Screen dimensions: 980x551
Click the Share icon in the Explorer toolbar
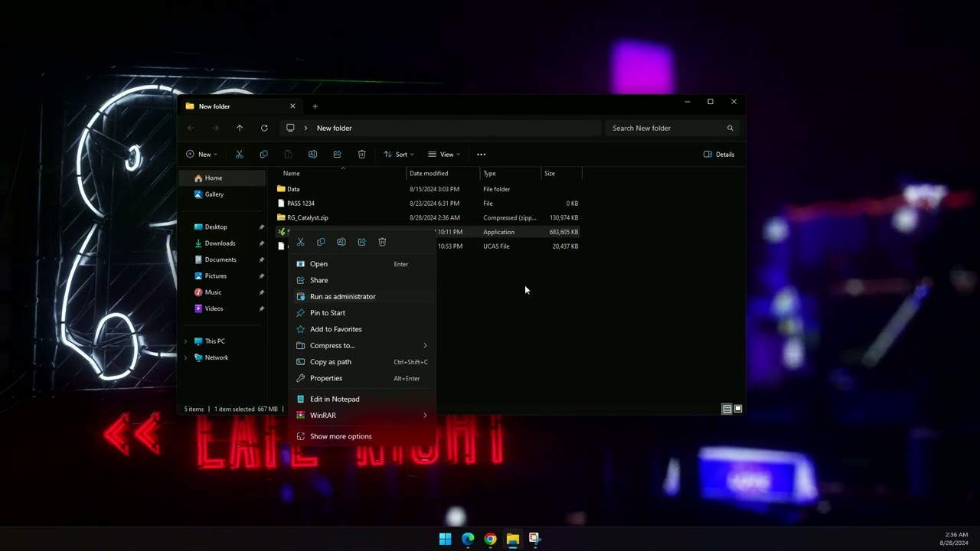(x=337, y=154)
